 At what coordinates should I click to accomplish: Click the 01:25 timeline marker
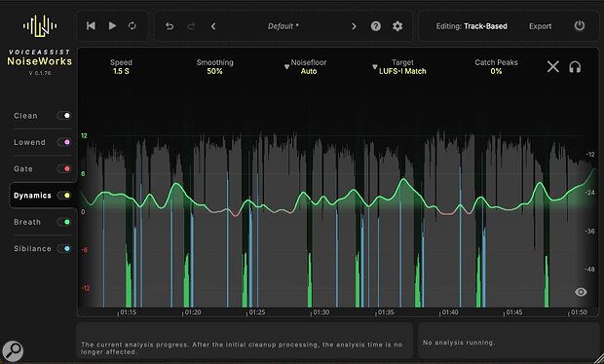(257, 312)
